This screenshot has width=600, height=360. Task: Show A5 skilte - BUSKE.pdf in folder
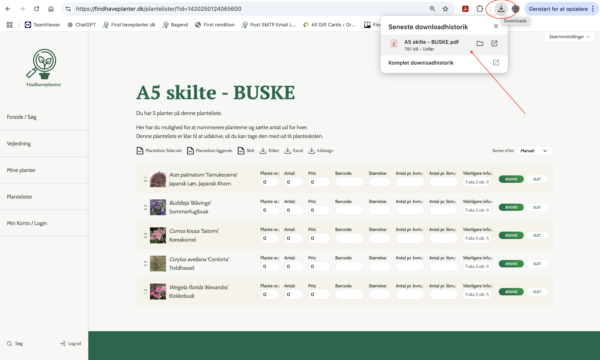coord(480,44)
